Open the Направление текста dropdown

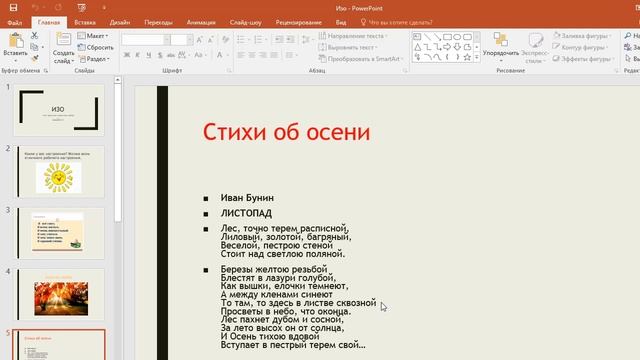point(353,36)
